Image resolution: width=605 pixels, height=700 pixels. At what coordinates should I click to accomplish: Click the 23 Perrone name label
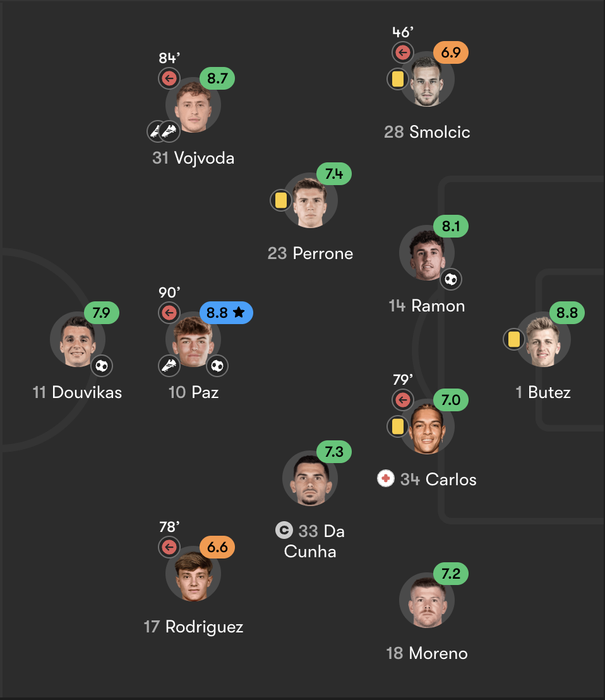310,253
